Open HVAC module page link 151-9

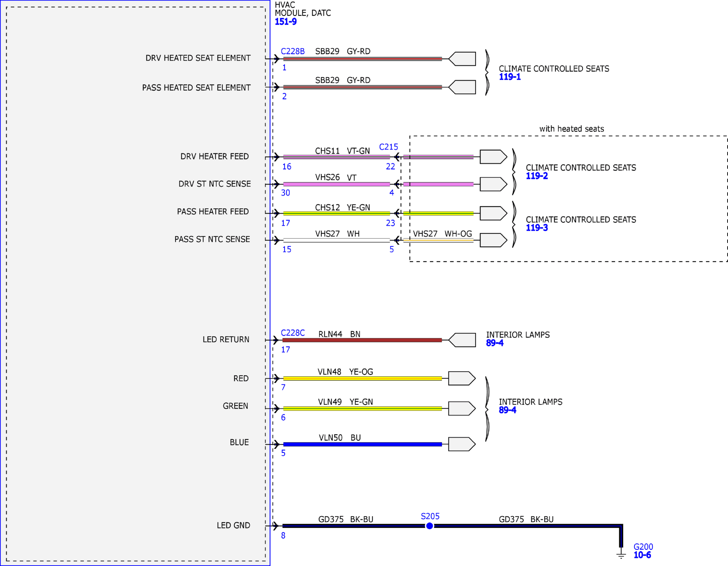coord(285,22)
